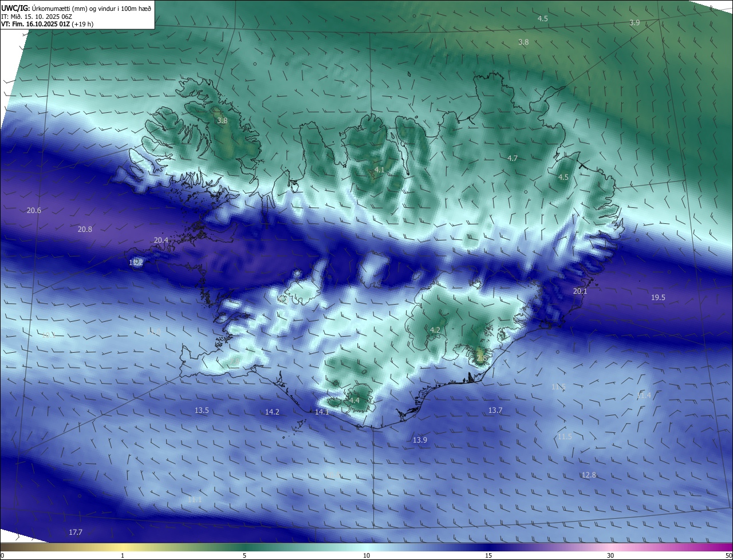Viewport: 733px width, 560px height.
Task: Click the 20.1 value label
Action: point(580,291)
